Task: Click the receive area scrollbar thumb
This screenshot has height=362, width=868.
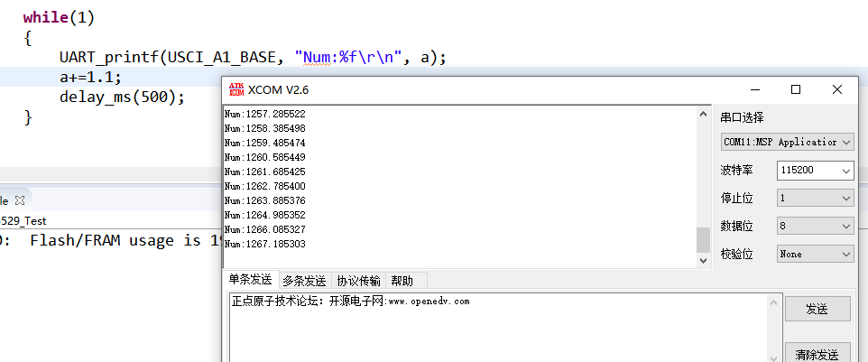Action: click(x=703, y=239)
